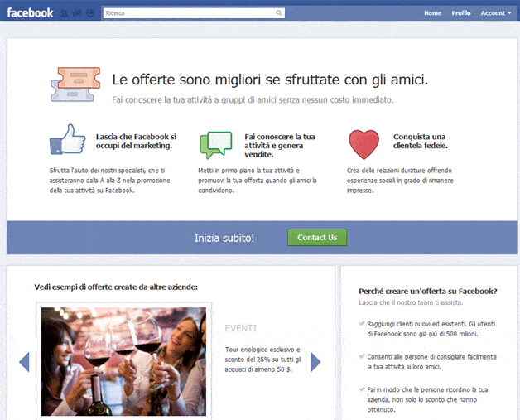Open Profilo in top bar
The image size is (520, 420).
click(x=461, y=13)
